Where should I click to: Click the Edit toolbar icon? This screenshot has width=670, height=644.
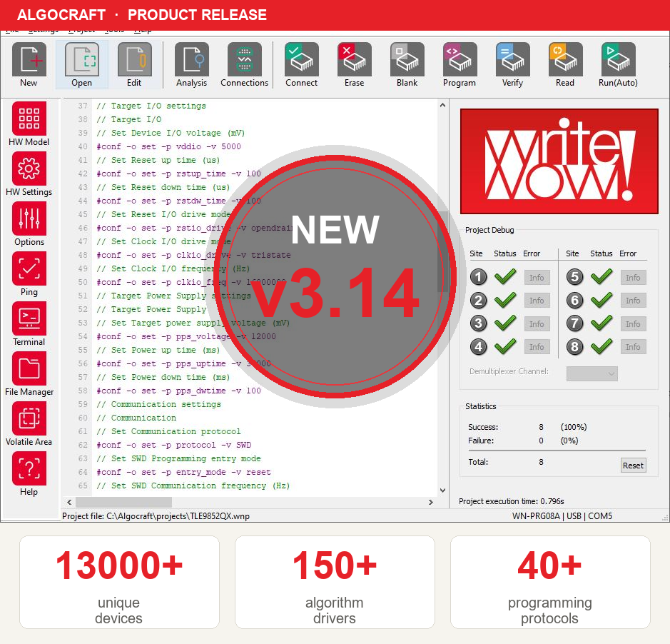[x=135, y=59]
